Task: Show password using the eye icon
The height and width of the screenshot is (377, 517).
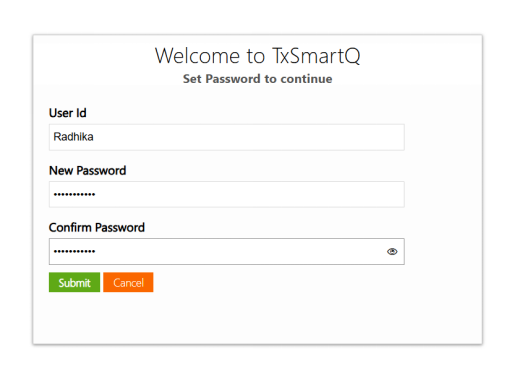Action: click(392, 251)
